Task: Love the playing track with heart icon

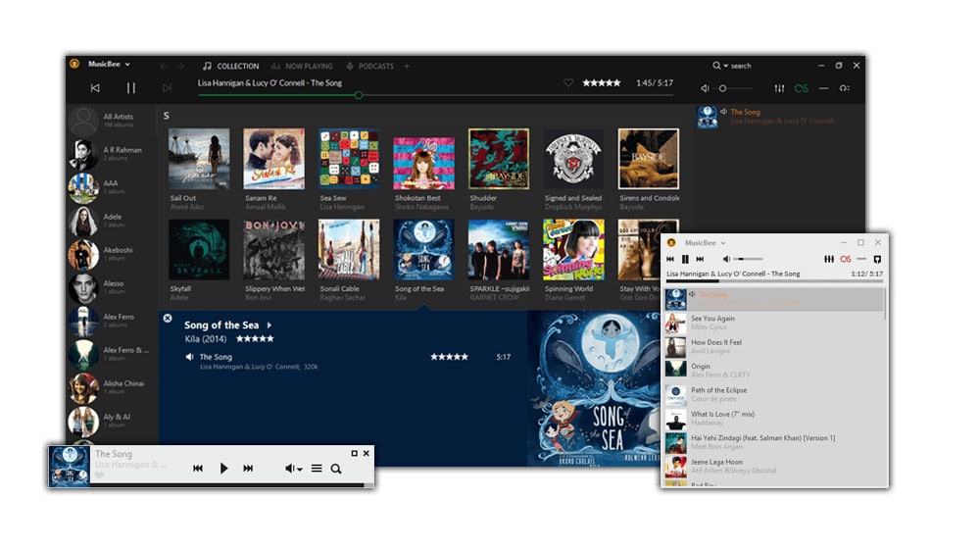Action: click(x=568, y=82)
